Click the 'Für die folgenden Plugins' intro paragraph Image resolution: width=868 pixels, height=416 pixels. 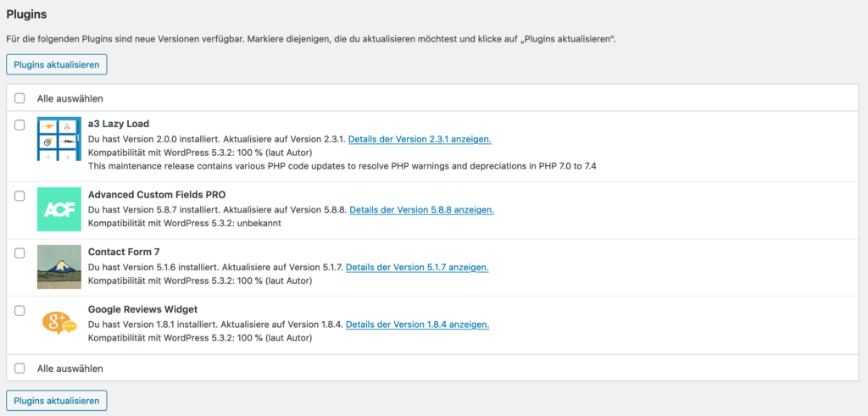[311, 40]
